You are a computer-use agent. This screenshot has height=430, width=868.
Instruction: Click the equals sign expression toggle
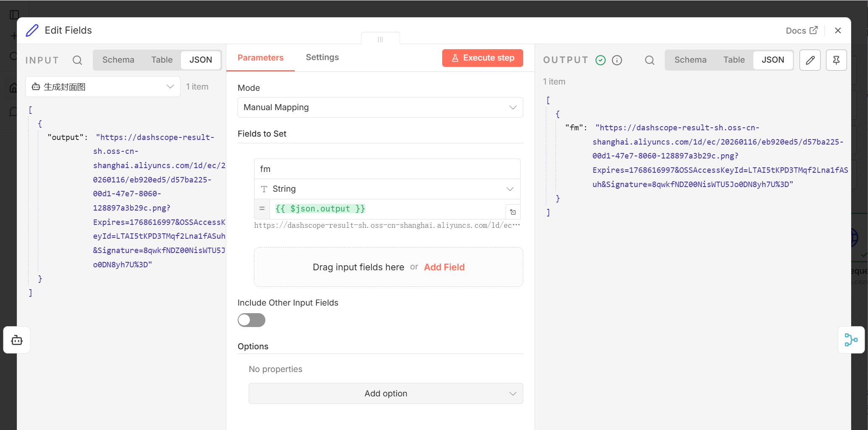coord(262,208)
